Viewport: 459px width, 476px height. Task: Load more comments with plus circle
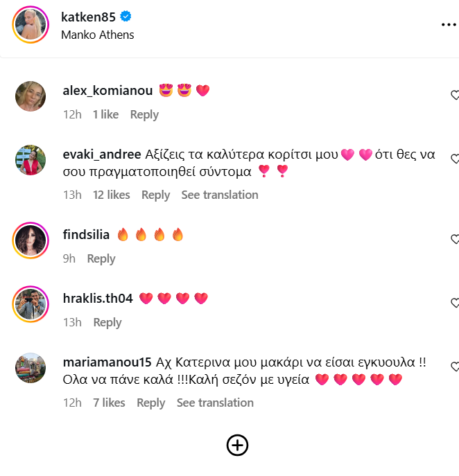tap(237, 446)
